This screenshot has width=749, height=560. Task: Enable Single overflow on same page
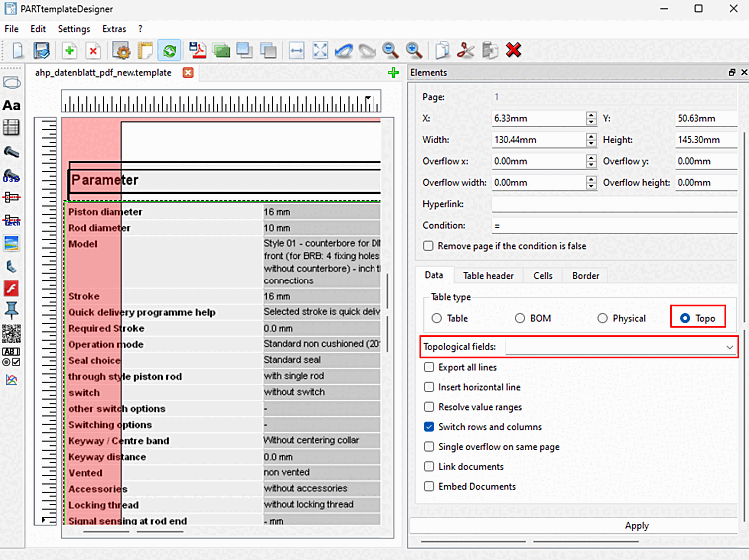pos(429,447)
